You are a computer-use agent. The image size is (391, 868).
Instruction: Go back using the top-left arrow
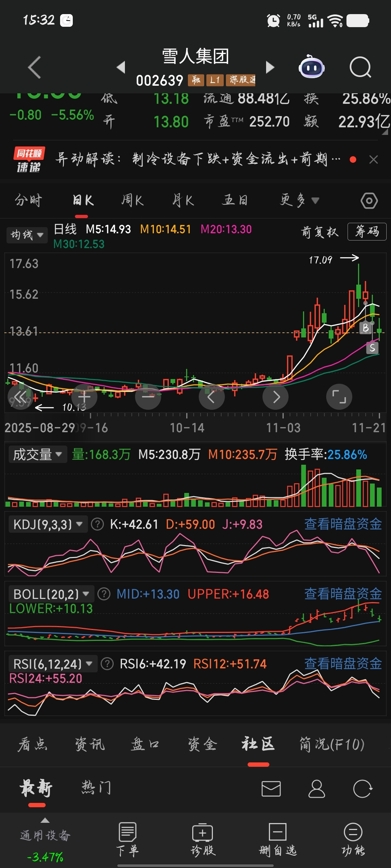coord(35,67)
